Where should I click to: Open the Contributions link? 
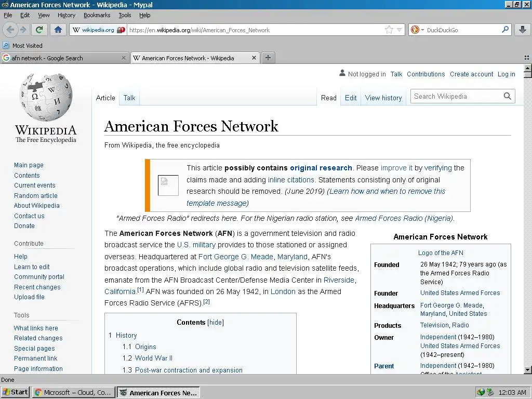point(426,74)
